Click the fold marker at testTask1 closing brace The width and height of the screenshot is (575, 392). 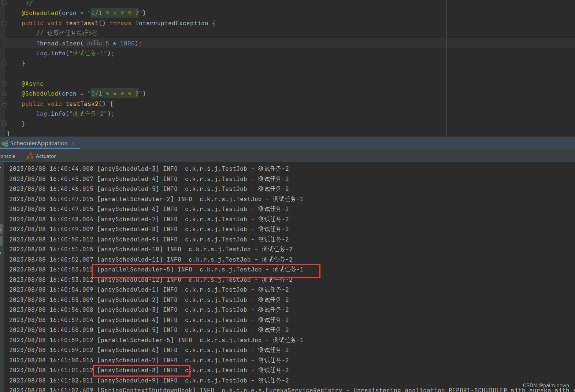click(4, 63)
